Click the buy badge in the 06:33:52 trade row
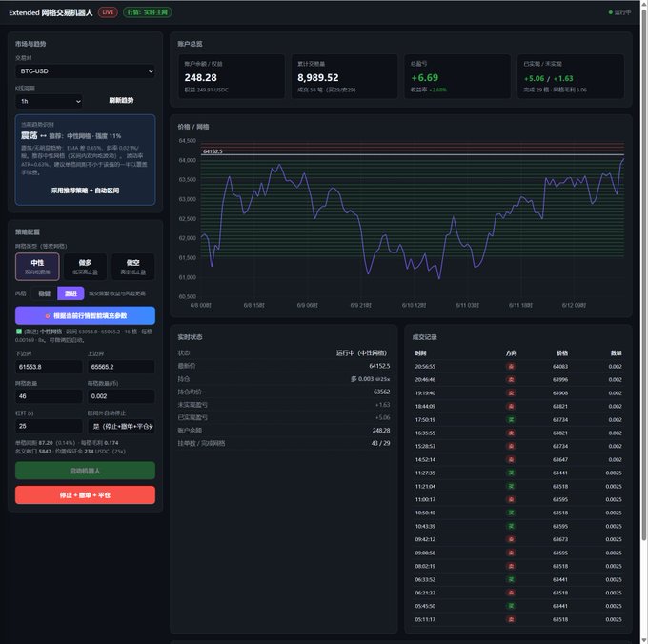This screenshot has height=644, width=648. pos(511,579)
